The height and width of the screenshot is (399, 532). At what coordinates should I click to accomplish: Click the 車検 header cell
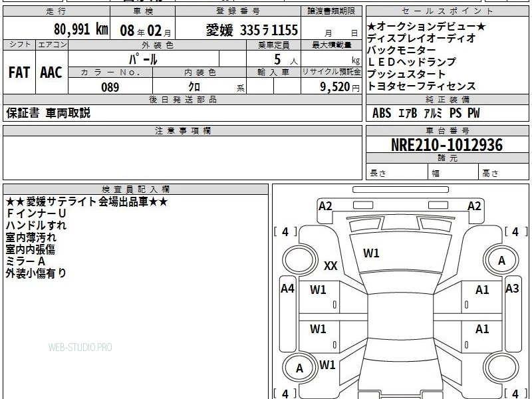pos(143,11)
